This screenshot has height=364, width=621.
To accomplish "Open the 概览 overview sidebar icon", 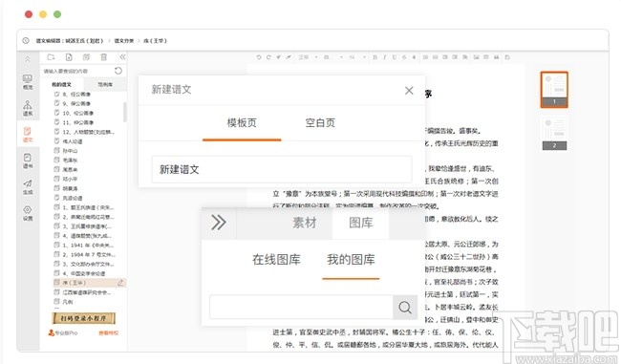I will (x=28, y=81).
